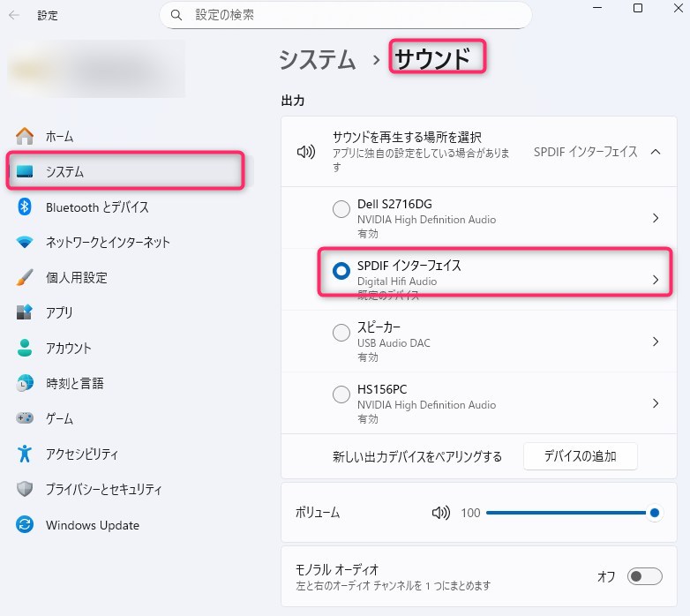Open the アカウント settings page
Viewport: 690px width, 616px height.
(x=69, y=348)
